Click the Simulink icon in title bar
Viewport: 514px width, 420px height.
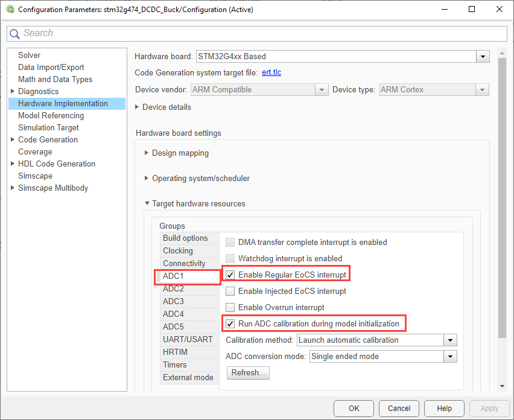coord(9,10)
